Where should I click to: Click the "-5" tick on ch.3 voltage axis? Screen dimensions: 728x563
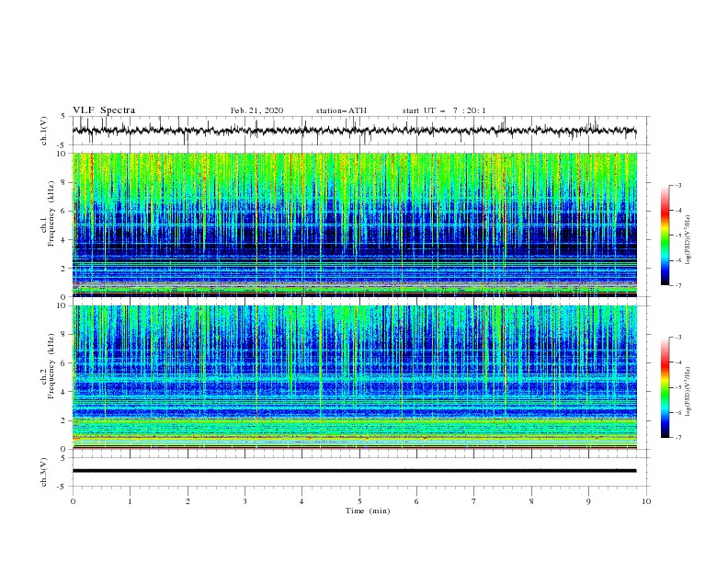63,487
